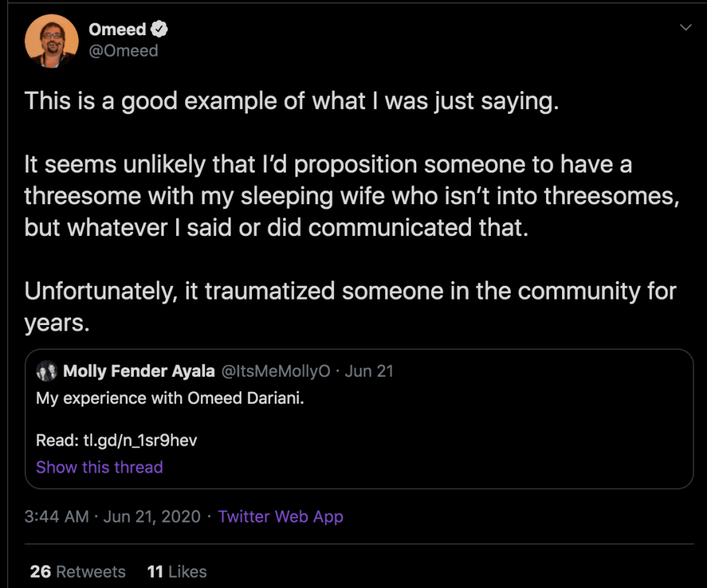The width and height of the screenshot is (707, 588).
Task: Open the Twitter Web App source link
Action: pyautogui.click(x=280, y=516)
